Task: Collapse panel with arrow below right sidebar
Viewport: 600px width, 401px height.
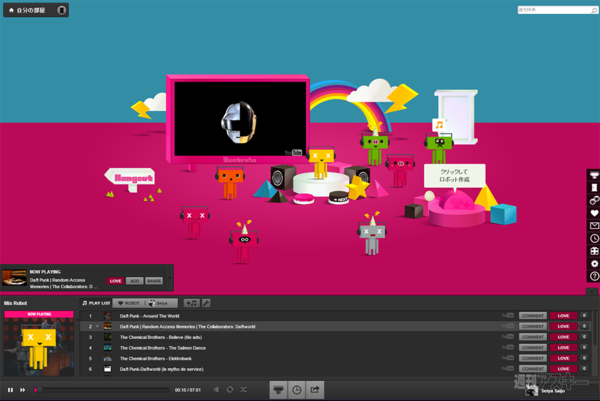Action: pos(592,292)
